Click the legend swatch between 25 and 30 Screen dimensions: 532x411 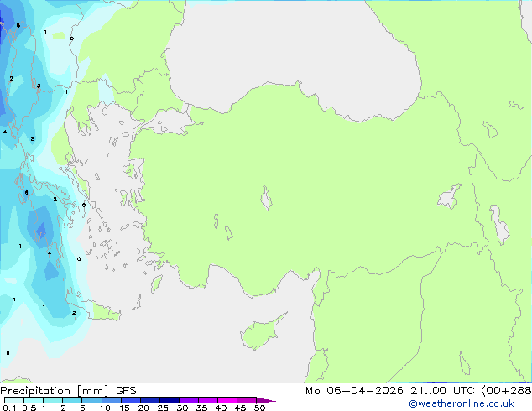170,400
